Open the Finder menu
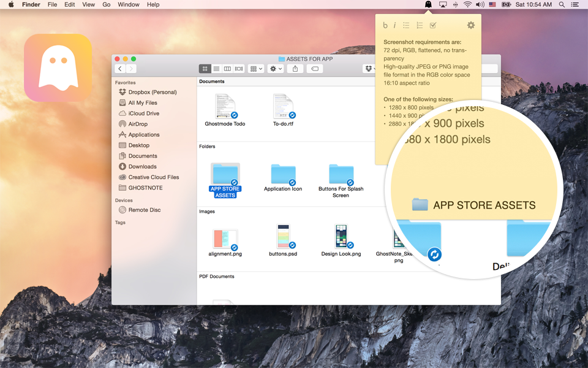 coord(31,4)
